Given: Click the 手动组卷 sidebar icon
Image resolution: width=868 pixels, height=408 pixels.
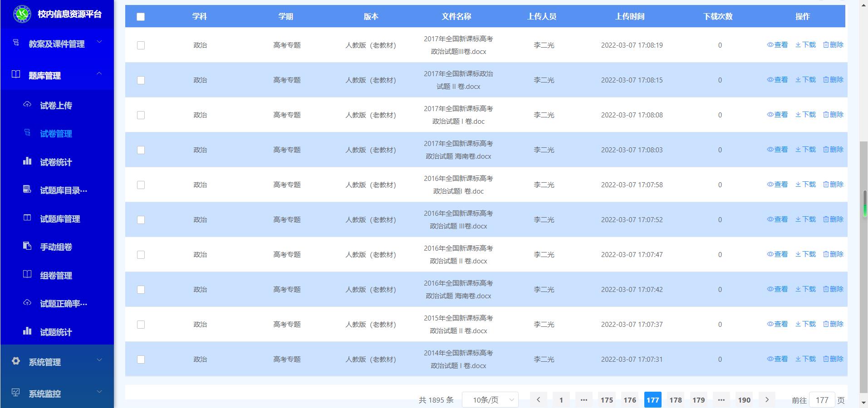Looking at the screenshot, I should pos(27,246).
